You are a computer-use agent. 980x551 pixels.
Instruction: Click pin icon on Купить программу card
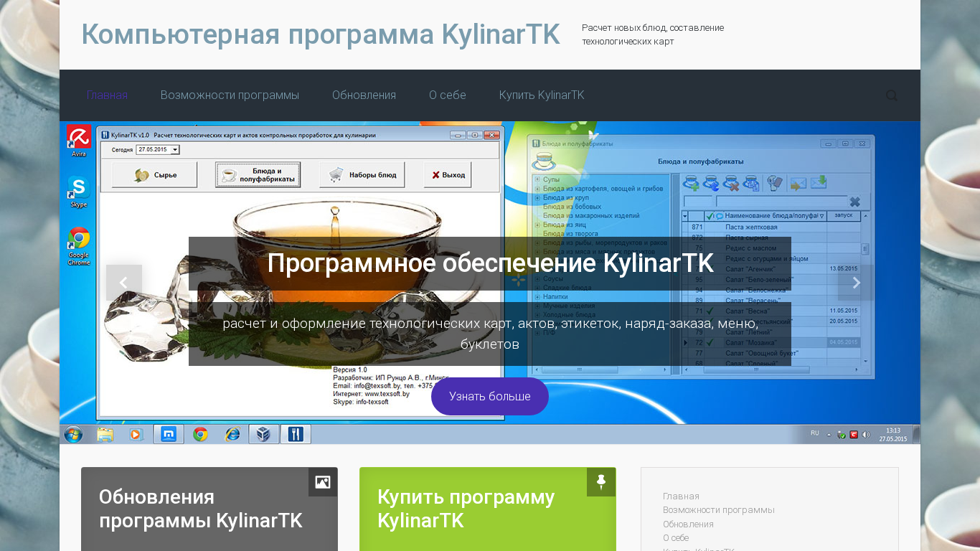point(601,482)
